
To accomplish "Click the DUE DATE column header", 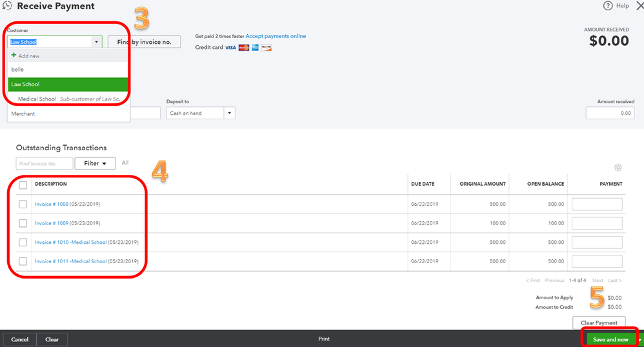I will 423,184.
